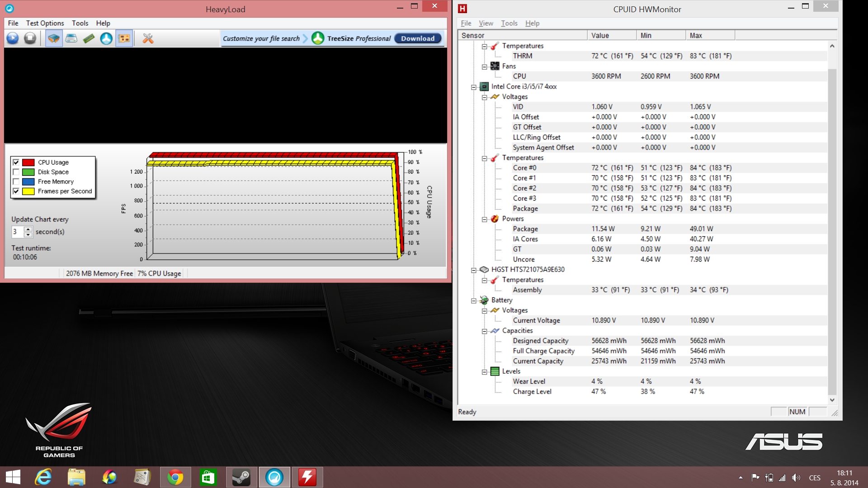Open the Test Options menu
This screenshot has height=488, width=868.
tap(45, 23)
